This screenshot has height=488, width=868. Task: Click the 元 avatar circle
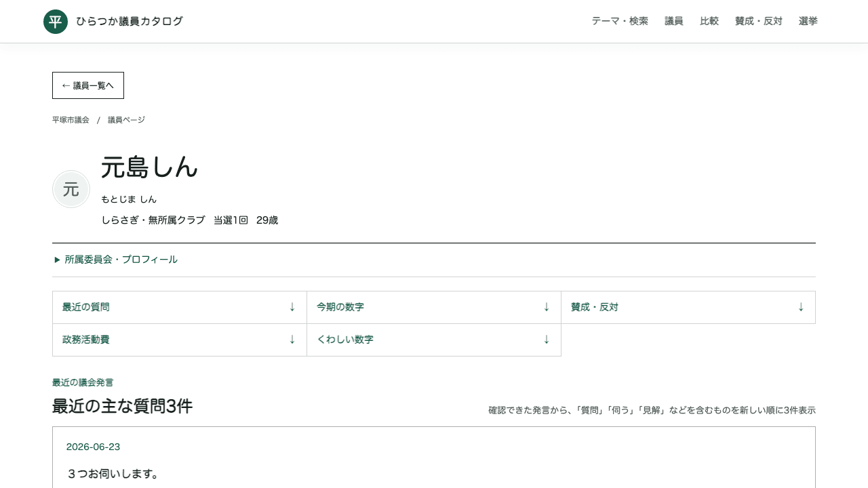(x=71, y=189)
